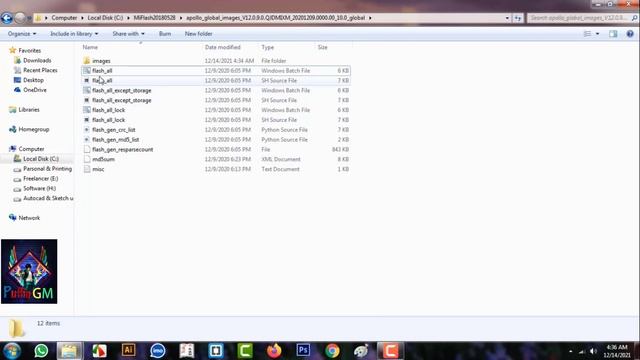Viewport: 640px width, 360px height.
Task: Select the misc text document
Action: 216,169
